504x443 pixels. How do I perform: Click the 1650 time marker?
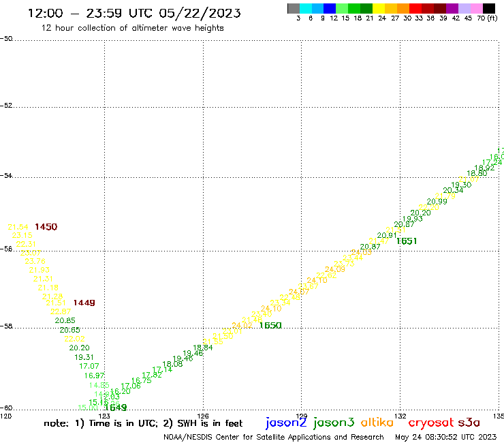pos(270,326)
